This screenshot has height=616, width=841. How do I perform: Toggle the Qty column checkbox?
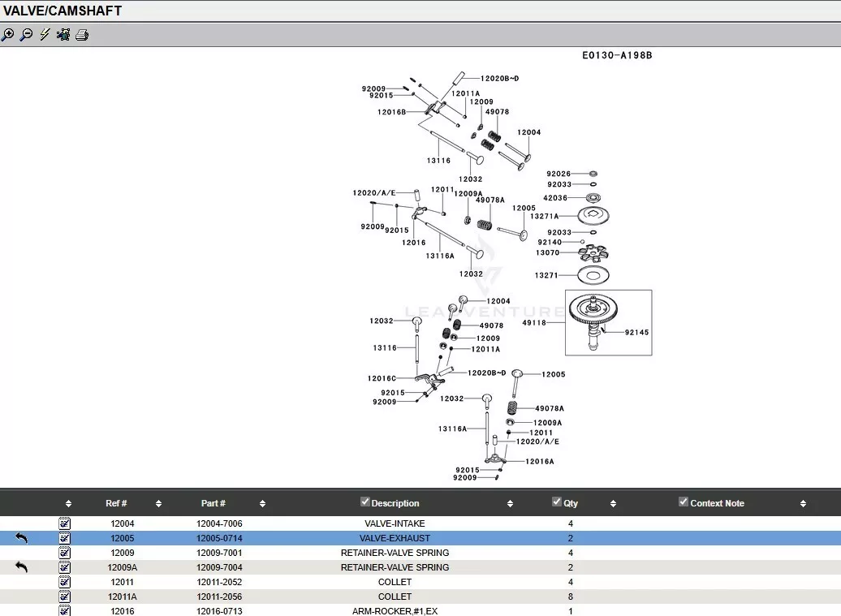557,502
